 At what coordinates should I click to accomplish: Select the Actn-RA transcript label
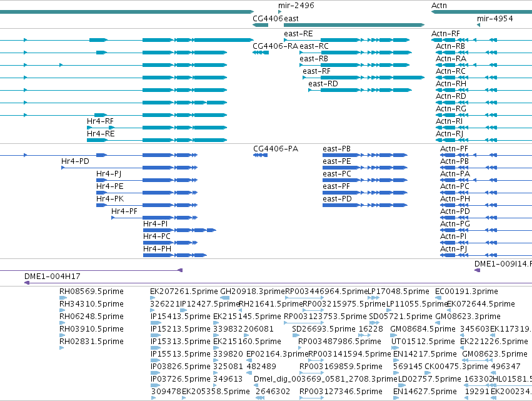coord(451,59)
